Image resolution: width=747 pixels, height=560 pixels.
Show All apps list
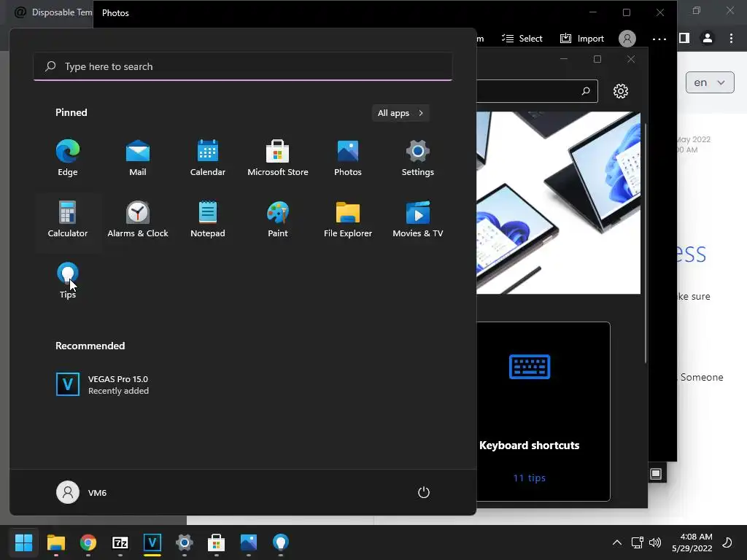400,113
